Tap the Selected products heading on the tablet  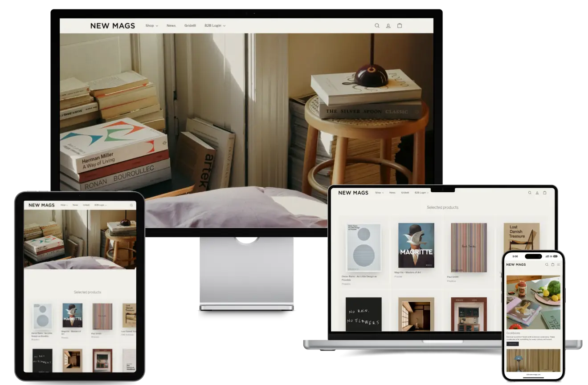[87, 292]
